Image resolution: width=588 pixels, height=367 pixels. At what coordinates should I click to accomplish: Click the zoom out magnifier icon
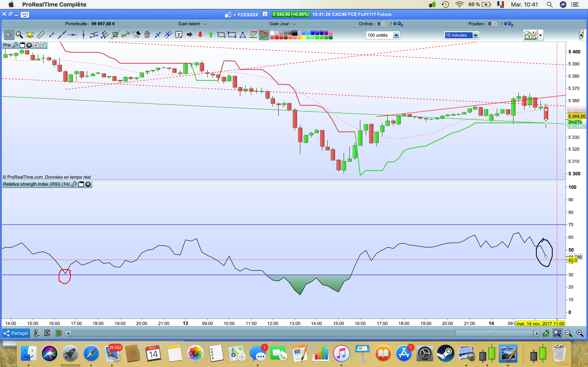tap(569, 333)
